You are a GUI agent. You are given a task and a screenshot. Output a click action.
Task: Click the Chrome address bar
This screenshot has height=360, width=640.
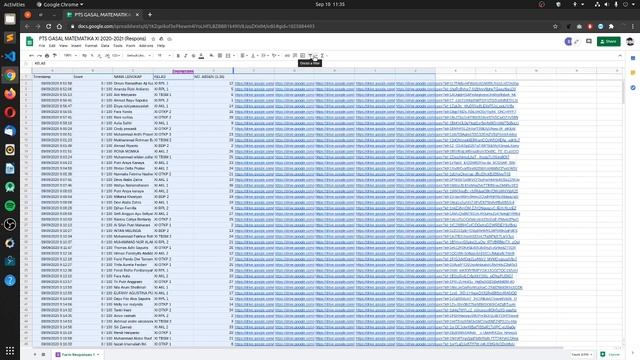tap(310, 26)
